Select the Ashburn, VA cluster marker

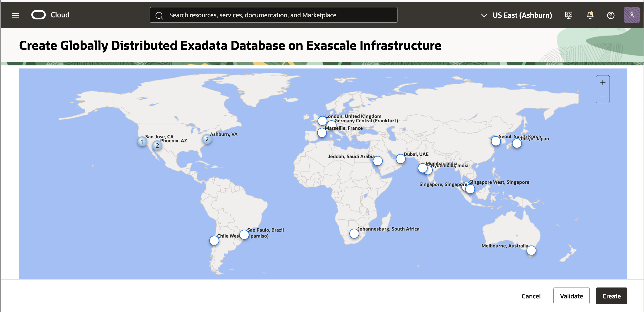coord(207,139)
